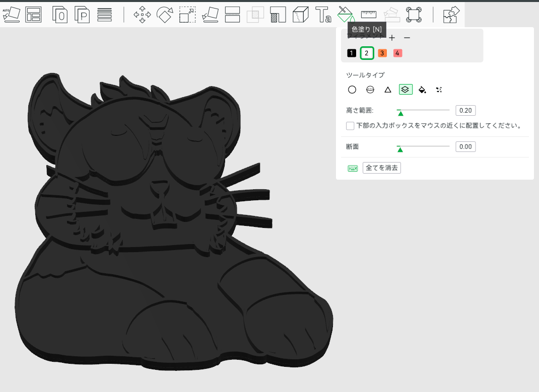Click the 断面 value field 0.00

(465, 146)
